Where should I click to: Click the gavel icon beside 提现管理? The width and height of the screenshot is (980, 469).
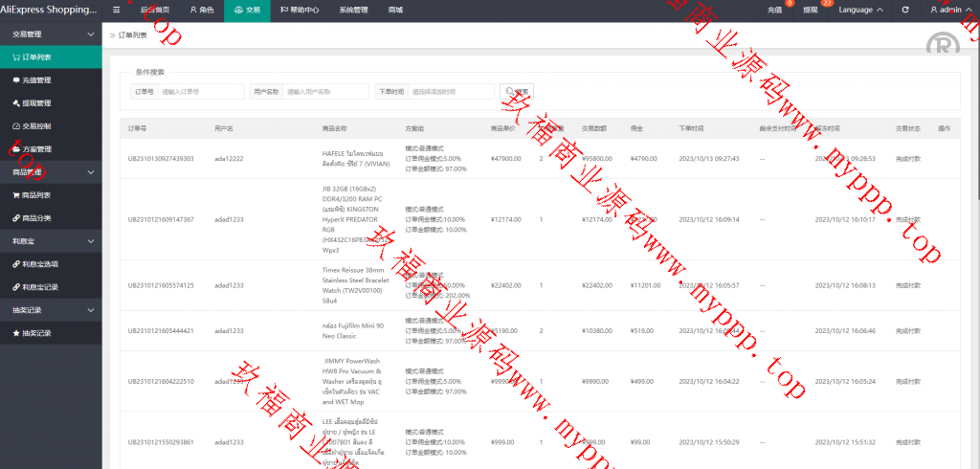point(16,102)
